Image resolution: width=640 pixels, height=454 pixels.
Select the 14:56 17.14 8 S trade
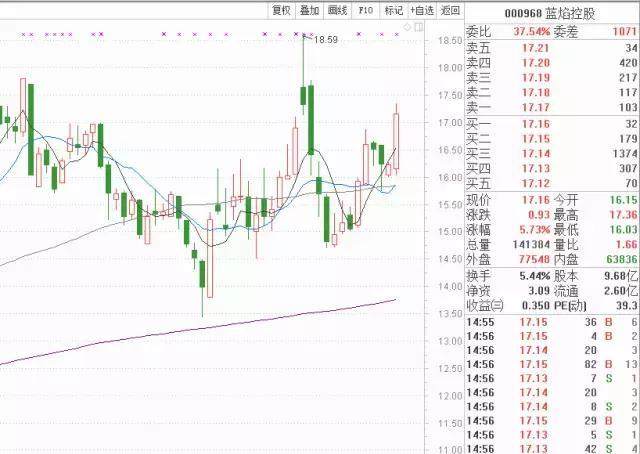click(x=552, y=407)
